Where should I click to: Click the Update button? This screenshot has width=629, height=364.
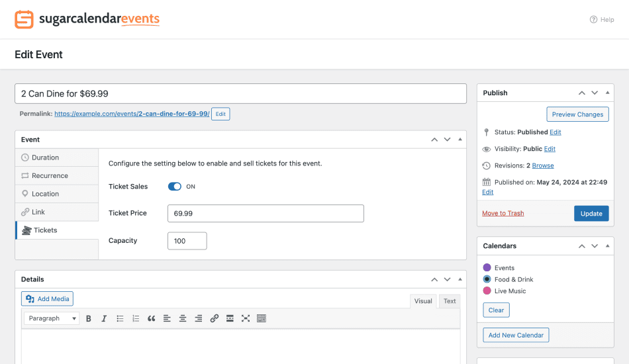click(x=591, y=213)
